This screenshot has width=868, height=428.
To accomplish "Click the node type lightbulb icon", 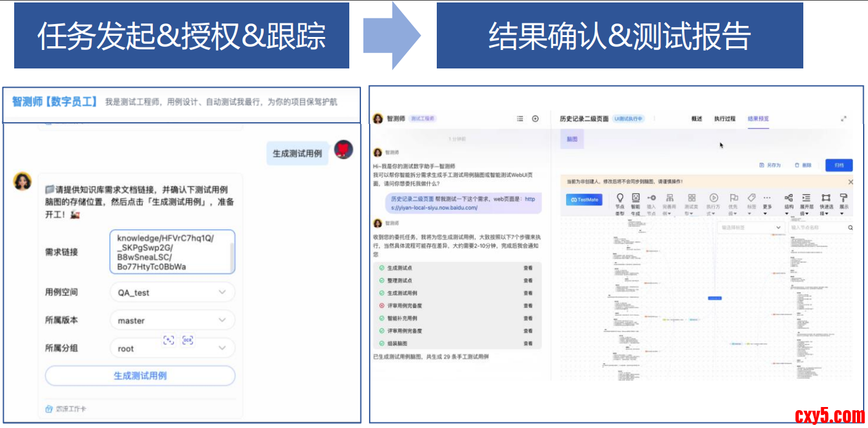I will pyautogui.click(x=620, y=198).
